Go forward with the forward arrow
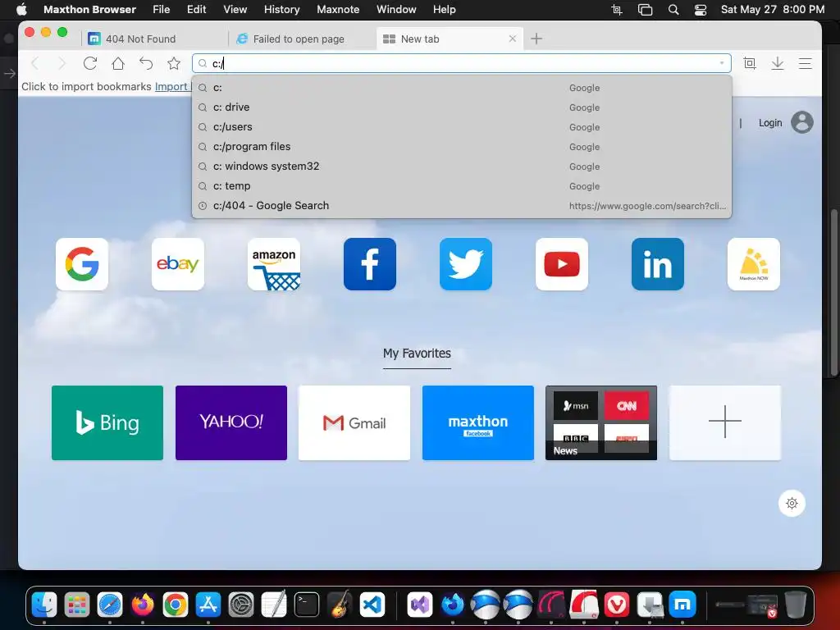This screenshot has height=630, width=840. (x=62, y=63)
